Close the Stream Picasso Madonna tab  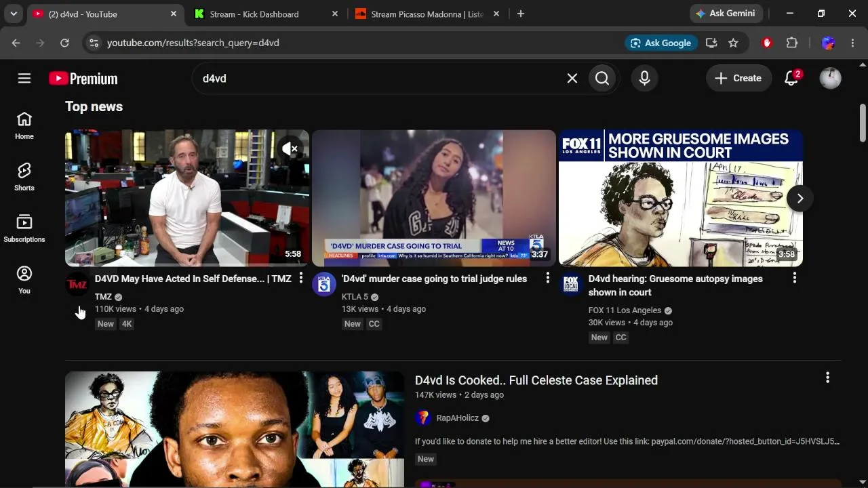496,14
